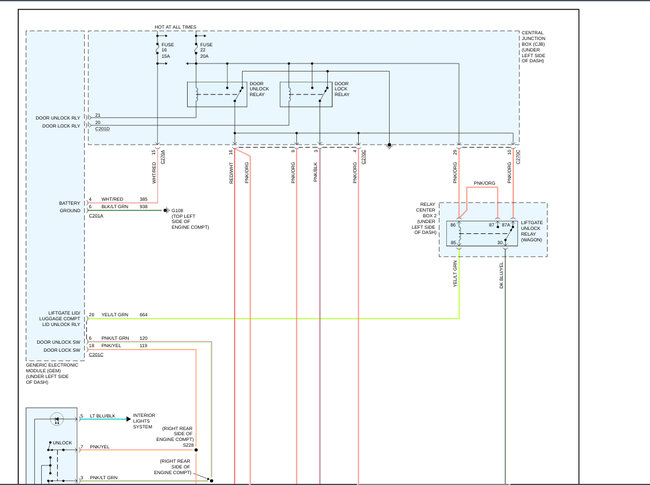This screenshot has height=485, width=650.
Task: Click the S228 splice label
Action: [x=188, y=445]
